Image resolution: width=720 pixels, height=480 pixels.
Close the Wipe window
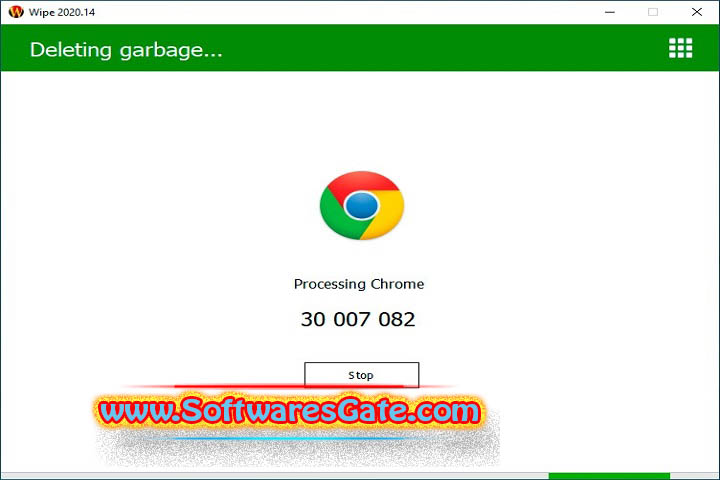697,12
